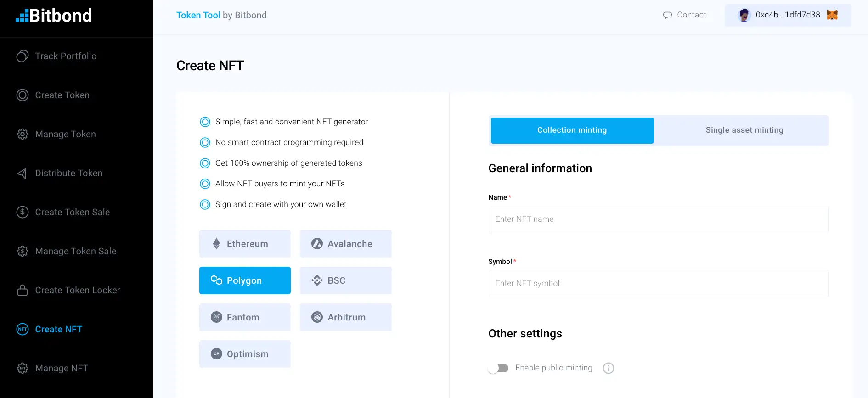Switch to Single asset minting tab
The width and height of the screenshot is (868, 398).
[x=744, y=130]
